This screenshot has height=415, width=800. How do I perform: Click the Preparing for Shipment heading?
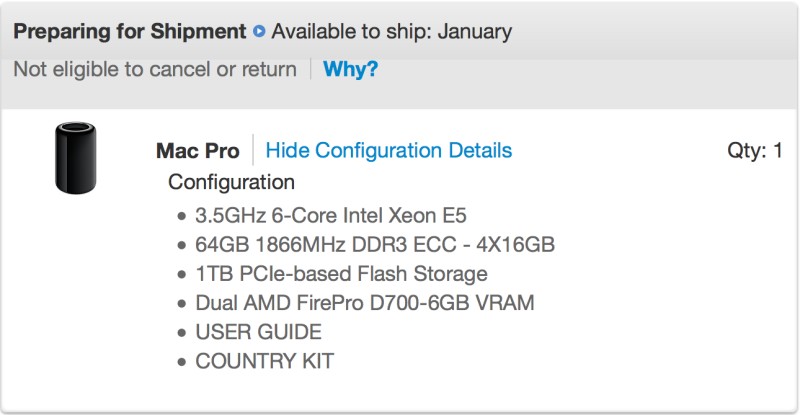(129, 31)
